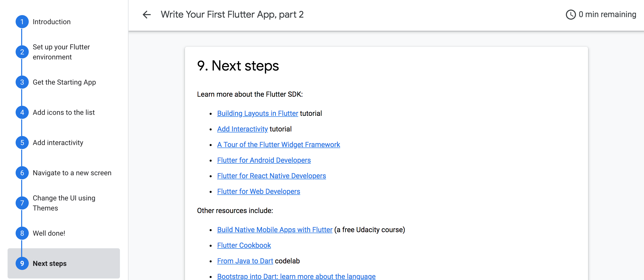This screenshot has width=644, height=280.
Task: Open A Tour of the Flutter Widget Framework
Action: pyautogui.click(x=278, y=145)
